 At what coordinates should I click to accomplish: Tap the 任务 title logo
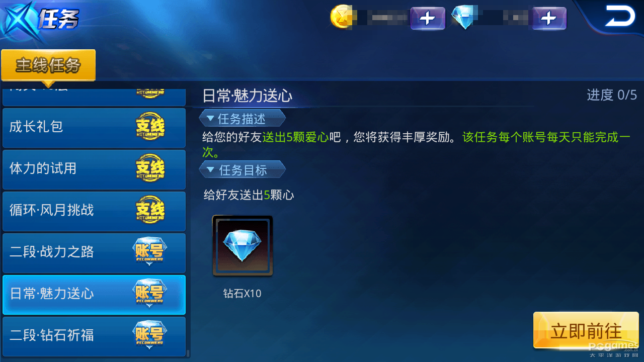click(x=40, y=20)
